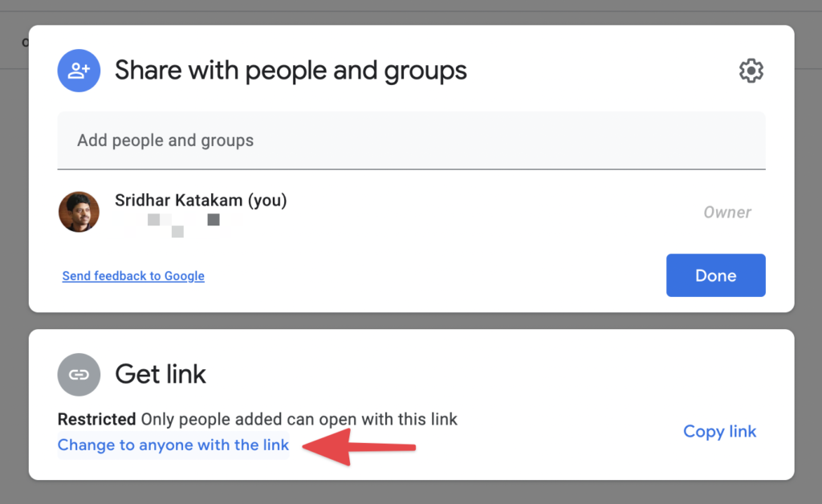The height and width of the screenshot is (504, 822).
Task: Select the blue person-plus icon
Action: tap(78, 71)
